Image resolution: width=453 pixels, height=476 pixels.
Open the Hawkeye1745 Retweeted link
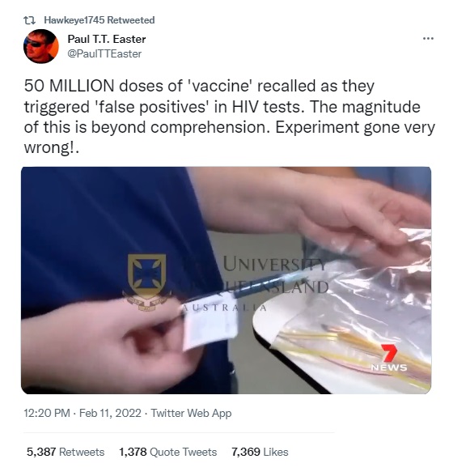click(x=99, y=20)
